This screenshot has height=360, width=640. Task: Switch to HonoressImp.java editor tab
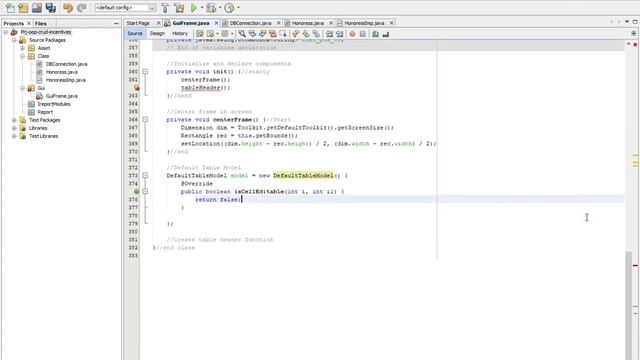point(364,23)
